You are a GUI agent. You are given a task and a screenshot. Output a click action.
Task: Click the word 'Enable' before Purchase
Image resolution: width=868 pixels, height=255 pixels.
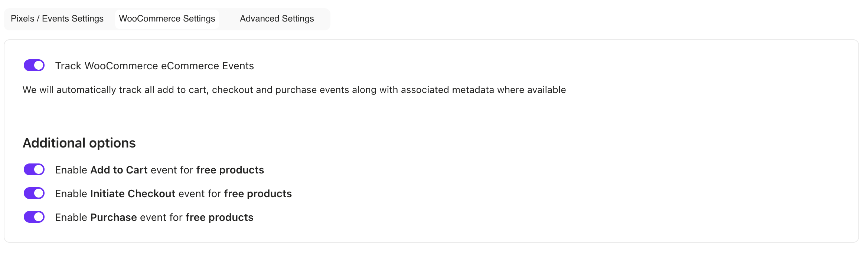tap(71, 218)
